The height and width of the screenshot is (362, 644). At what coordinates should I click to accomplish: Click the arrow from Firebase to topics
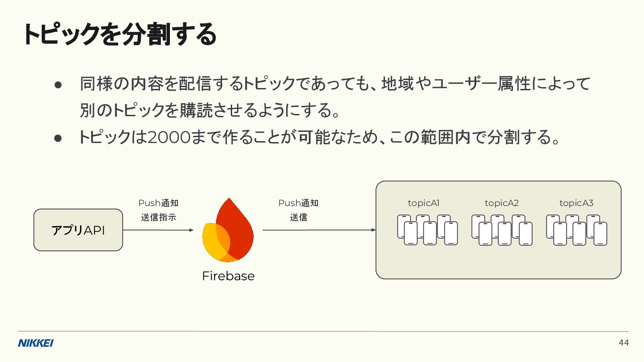point(319,230)
